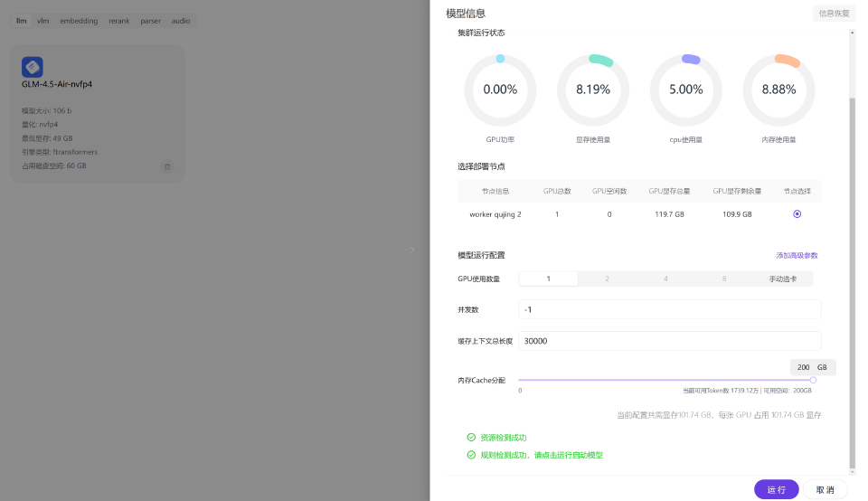This screenshot has height=501, width=868.
Task: Click the 资源检测成功 status message
Action: point(504,438)
